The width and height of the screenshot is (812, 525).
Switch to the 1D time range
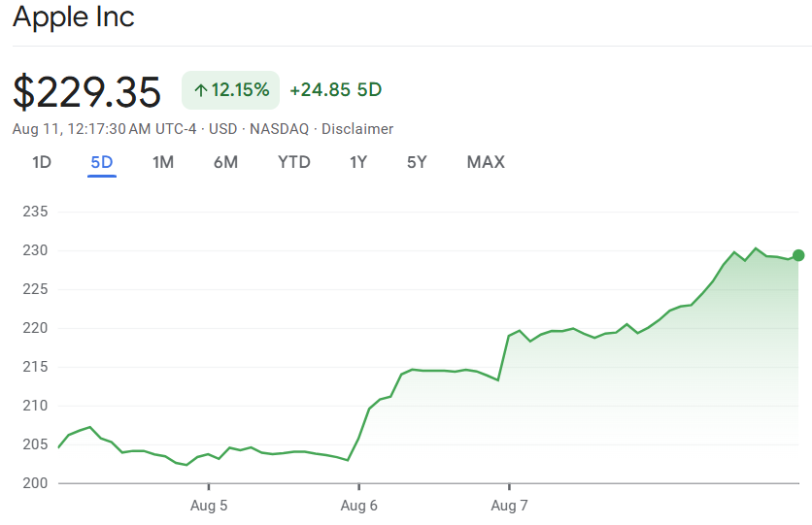41,162
